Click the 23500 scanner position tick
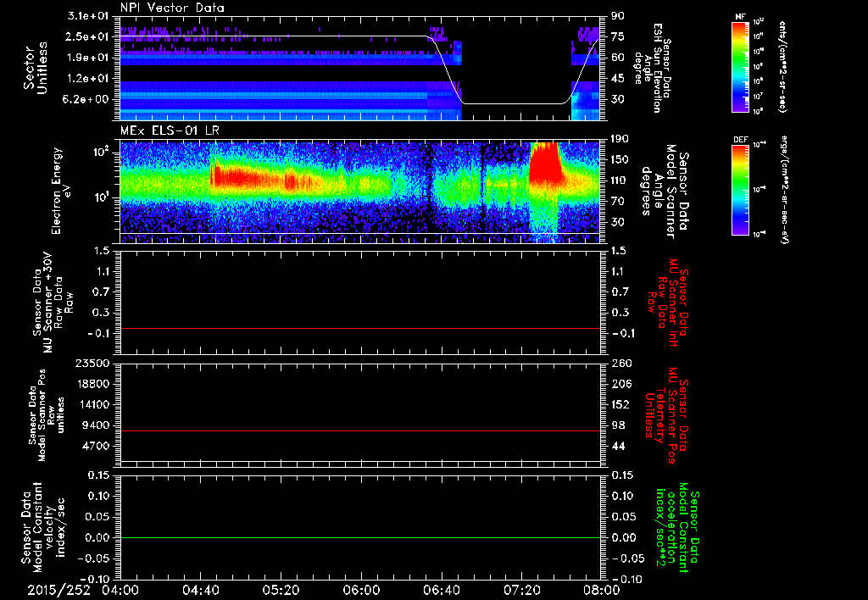 click(x=93, y=363)
